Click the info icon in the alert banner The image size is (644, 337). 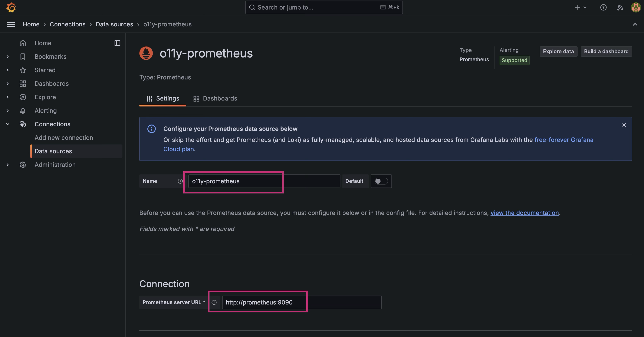(x=152, y=129)
